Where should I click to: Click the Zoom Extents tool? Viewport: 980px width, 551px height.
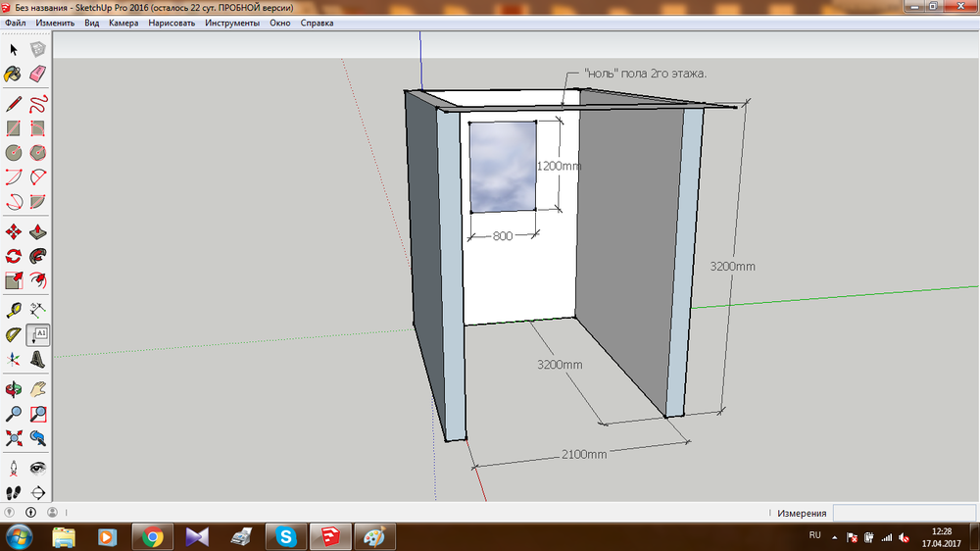pos(14,437)
